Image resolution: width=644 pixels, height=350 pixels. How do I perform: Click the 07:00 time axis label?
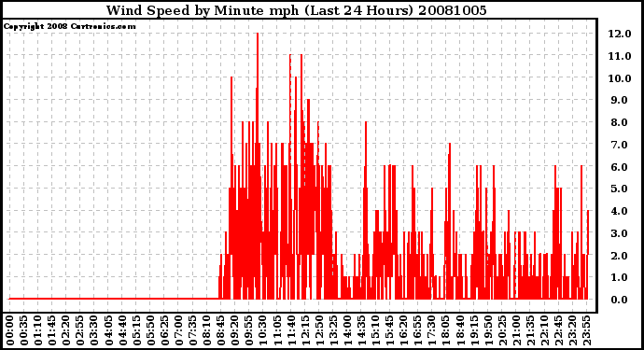point(178,330)
